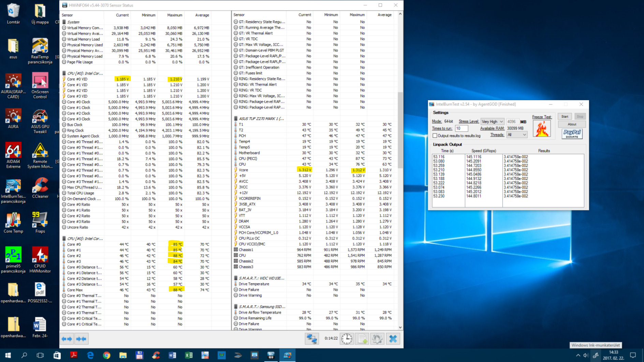Select the Vcore sensor row
Screen dimensions: 644x362
tap(314, 170)
